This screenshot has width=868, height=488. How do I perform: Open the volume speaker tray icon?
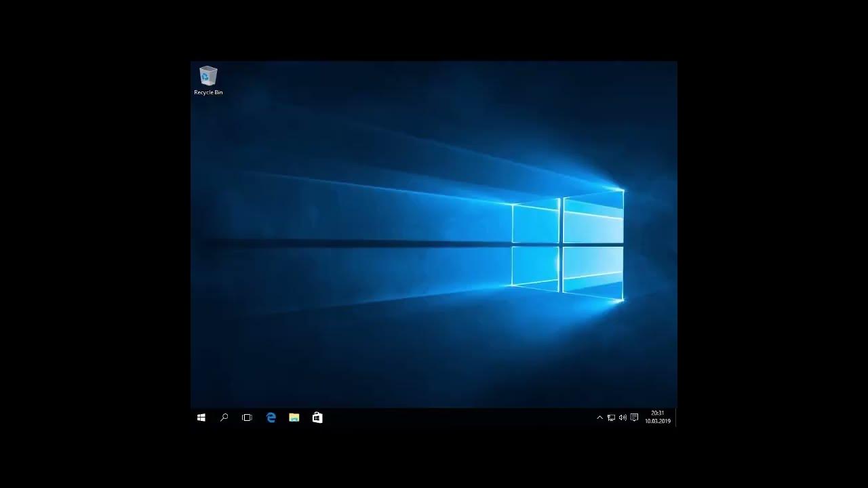[x=623, y=418]
